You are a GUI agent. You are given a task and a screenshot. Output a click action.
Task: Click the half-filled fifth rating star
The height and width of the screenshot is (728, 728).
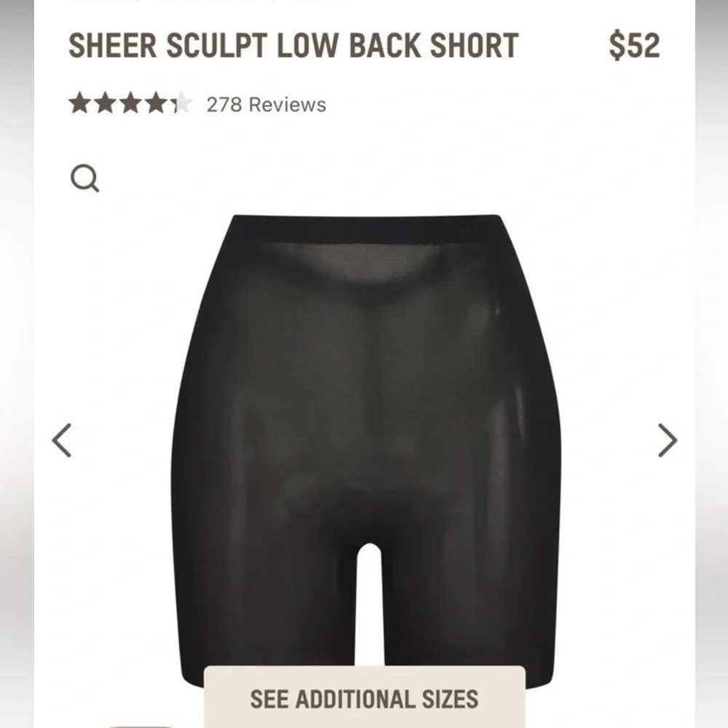point(181,103)
